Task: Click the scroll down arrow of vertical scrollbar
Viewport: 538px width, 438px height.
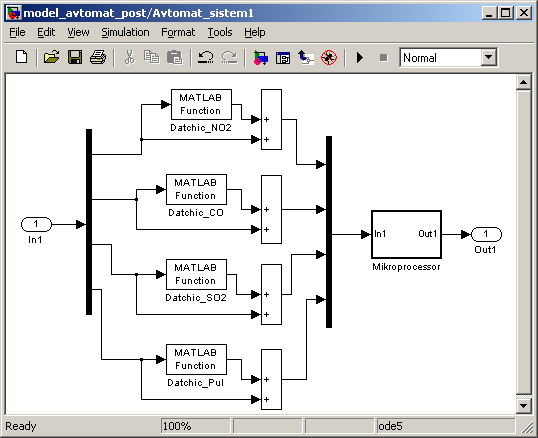Action: (524, 406)
